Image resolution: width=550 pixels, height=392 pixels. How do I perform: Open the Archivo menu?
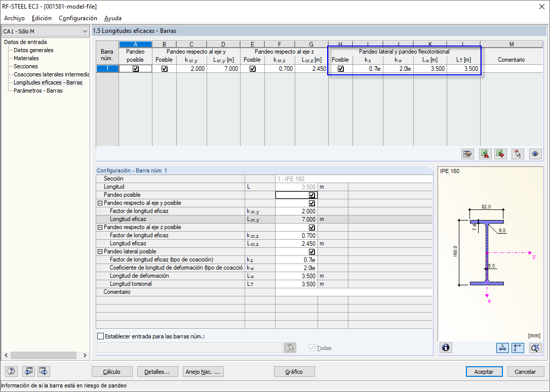[14, 18]
